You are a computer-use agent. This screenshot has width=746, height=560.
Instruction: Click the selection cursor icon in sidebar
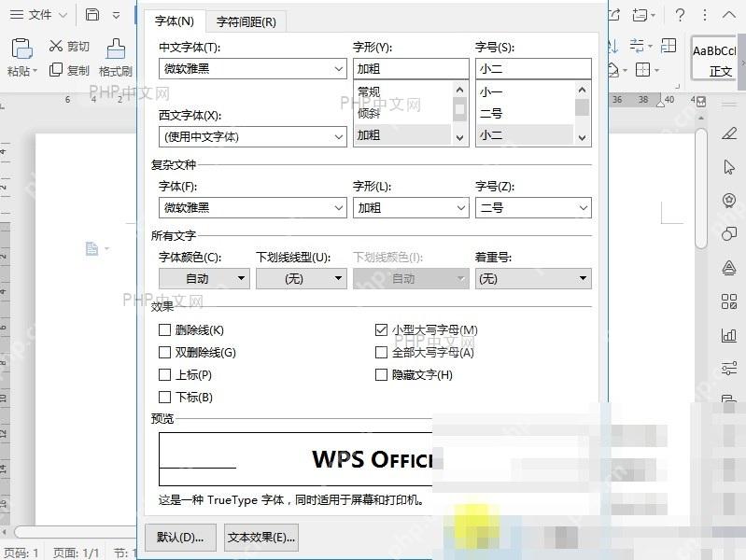point(729,167)
